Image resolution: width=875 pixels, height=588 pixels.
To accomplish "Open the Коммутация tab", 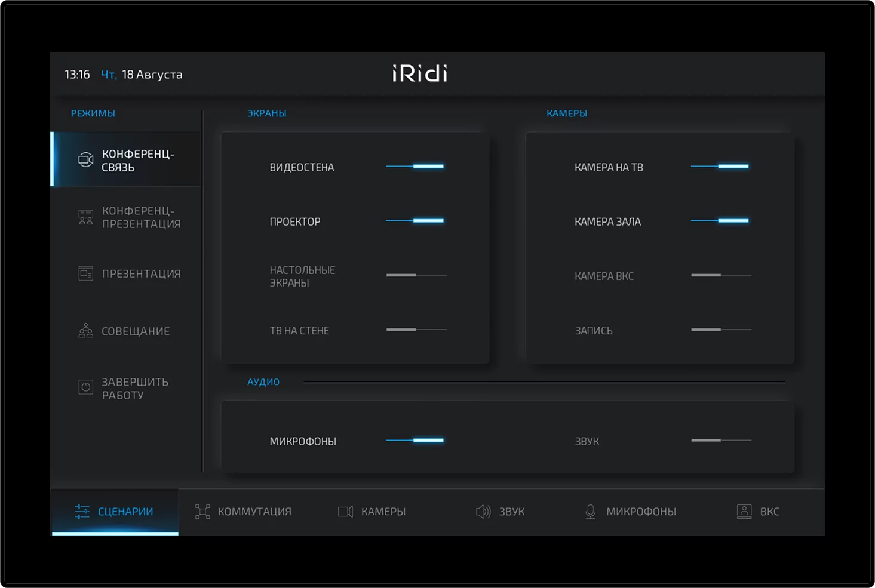I will 244,512.
